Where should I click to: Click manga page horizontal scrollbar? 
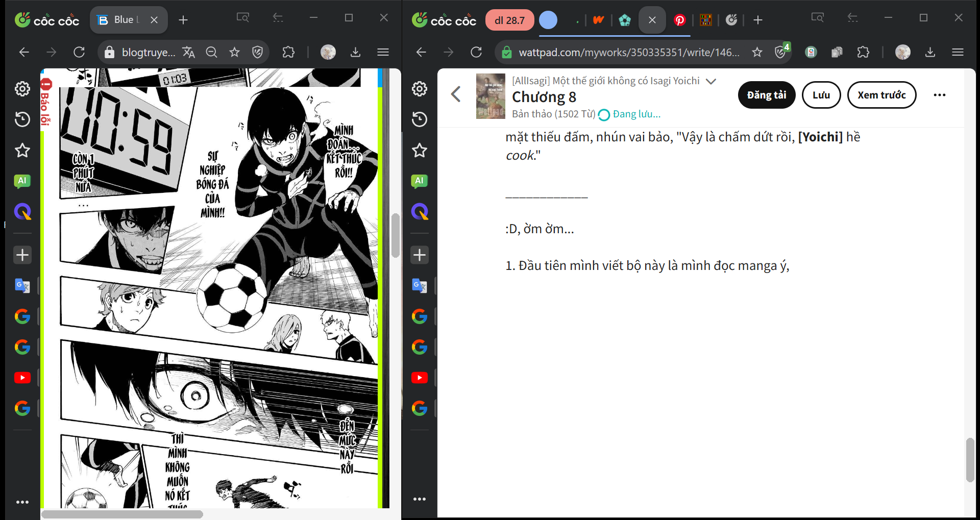click(x=122, y=514)
